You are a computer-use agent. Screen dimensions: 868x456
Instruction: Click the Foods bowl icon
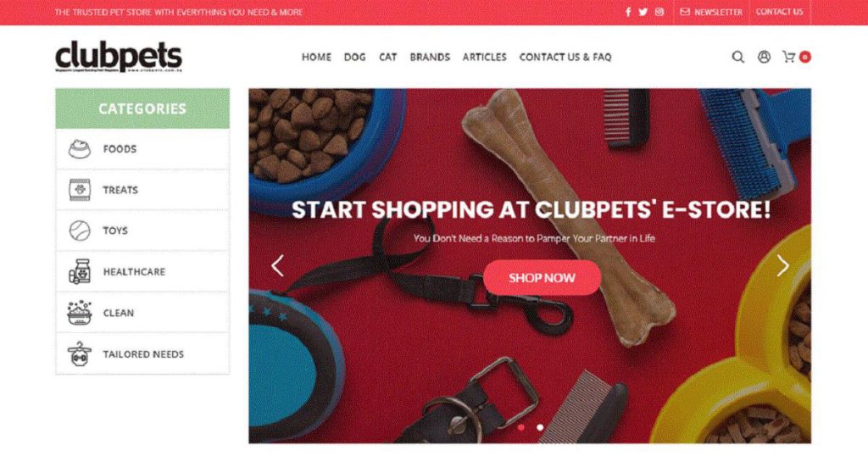[79, 149]
